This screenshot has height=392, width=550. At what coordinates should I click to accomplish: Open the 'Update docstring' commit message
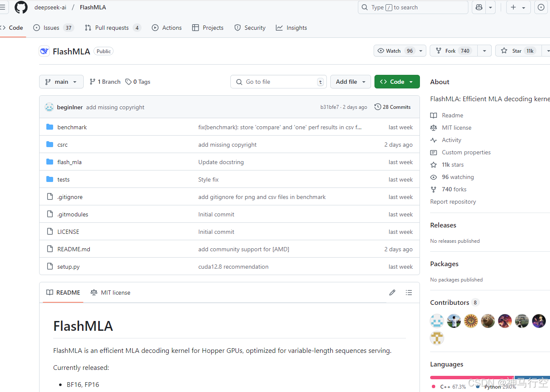click(221, 162)
